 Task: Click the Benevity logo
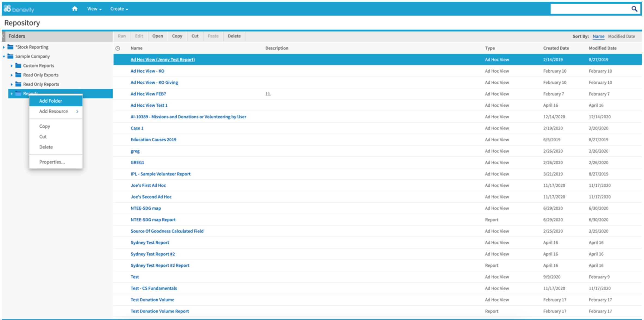19,8
